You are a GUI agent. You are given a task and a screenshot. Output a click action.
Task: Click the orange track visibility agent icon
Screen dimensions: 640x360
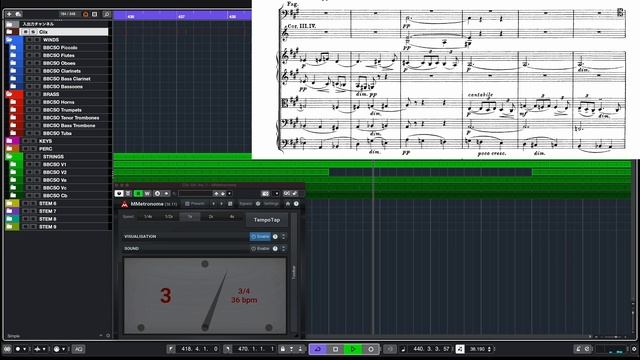[x=86, y=14]
